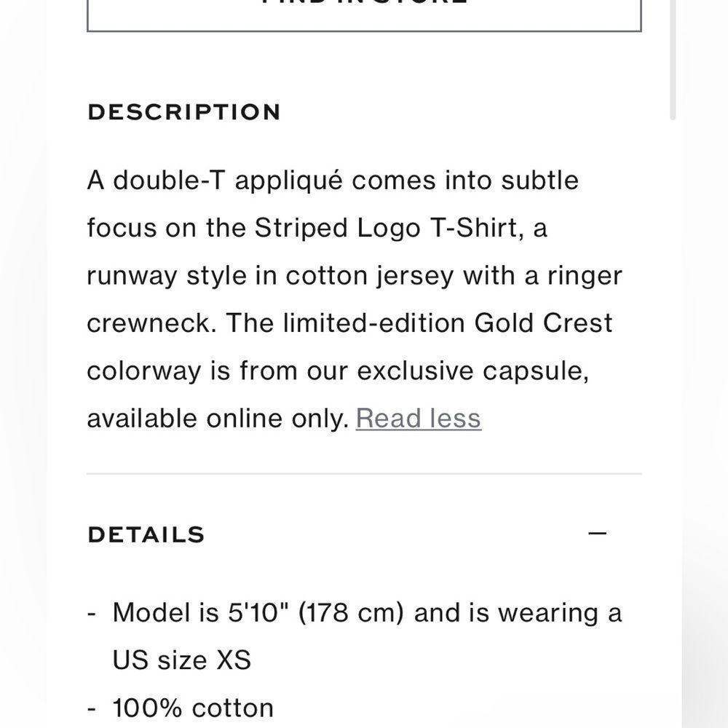728x728 pixels.
Task: Click the Find in Store button
Action: (364, 15)
